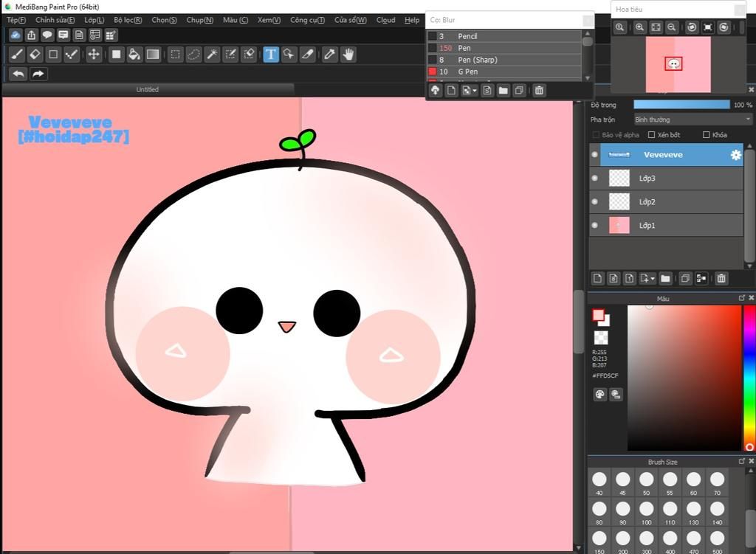This screenshot has width=756, height=554.
Task: Click brush list scroll up arrow
Action: coord(587,33)
